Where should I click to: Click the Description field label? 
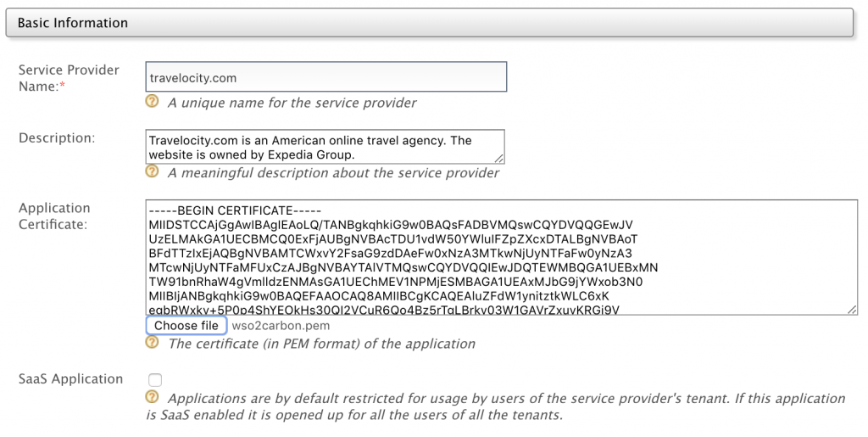pyautogui.click(x=57, y=137)
